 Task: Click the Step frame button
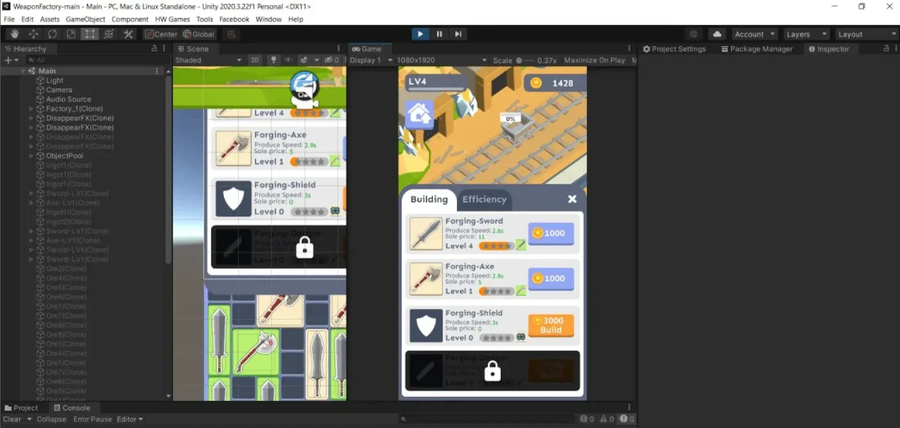[x=458, y=34]
